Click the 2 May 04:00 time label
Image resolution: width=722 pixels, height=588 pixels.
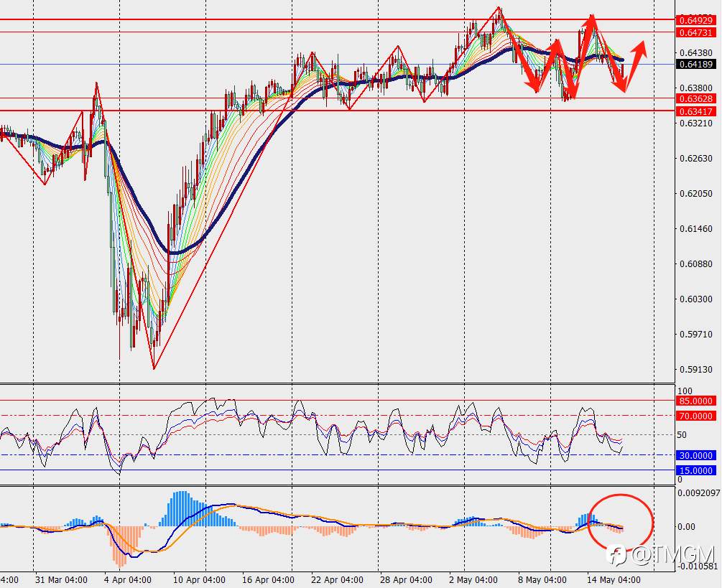coord(473,579)
